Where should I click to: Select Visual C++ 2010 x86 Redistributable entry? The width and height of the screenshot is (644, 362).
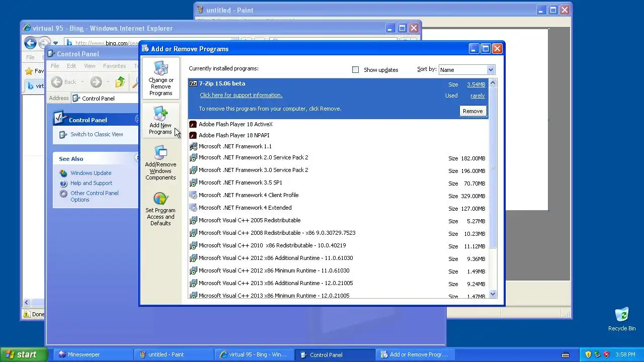338,246
